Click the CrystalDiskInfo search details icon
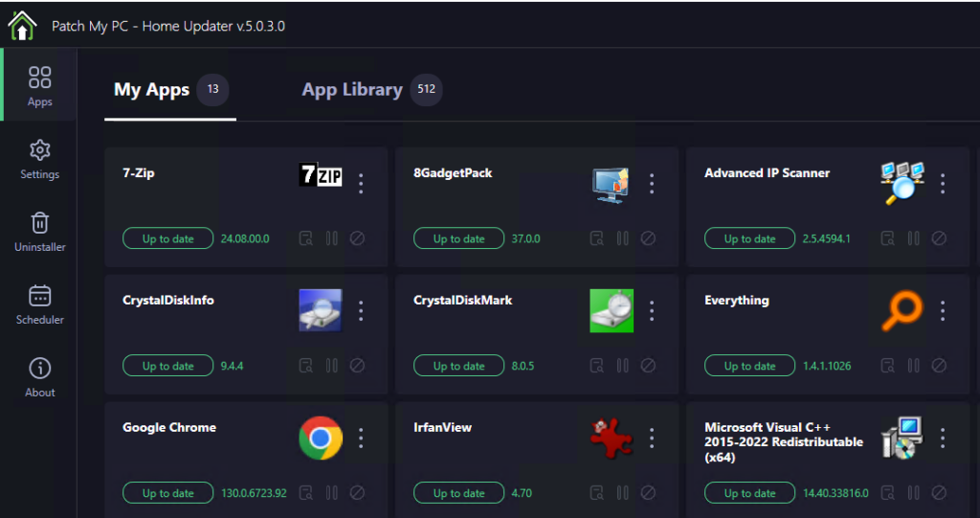This screenshot has height=518, width=980. pos(305,366)
